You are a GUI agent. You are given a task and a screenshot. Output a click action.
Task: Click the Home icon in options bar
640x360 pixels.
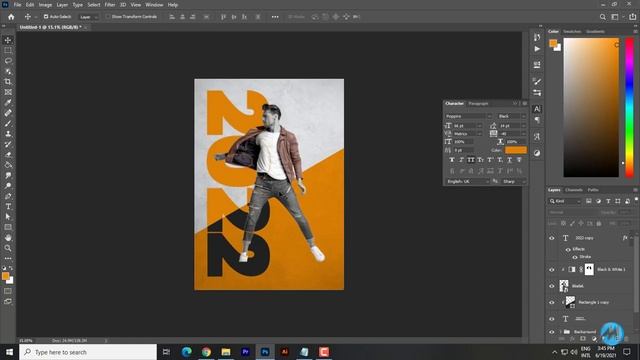pyautogui.click(x=11, y=17)
